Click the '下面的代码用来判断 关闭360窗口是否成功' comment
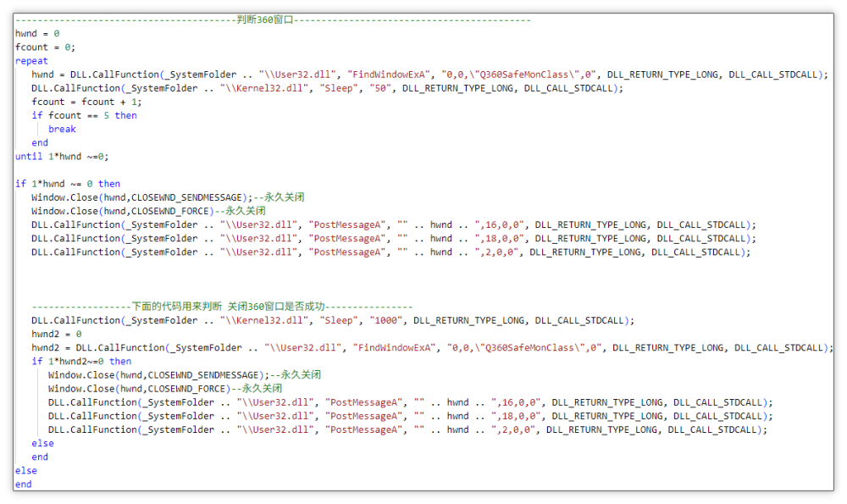Viewport: 847px width, 504px height. pyautogui.click(x=222, y=307)
